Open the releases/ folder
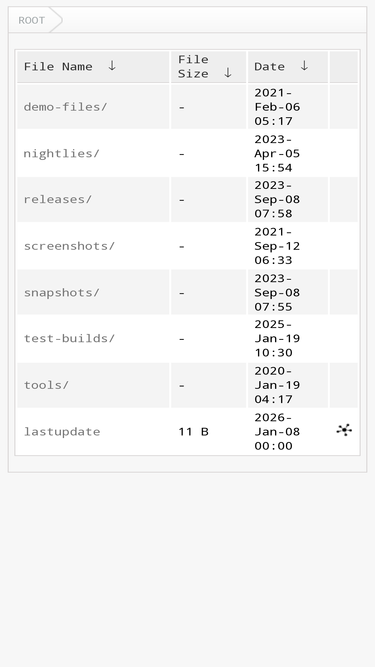 coord(57,200)
